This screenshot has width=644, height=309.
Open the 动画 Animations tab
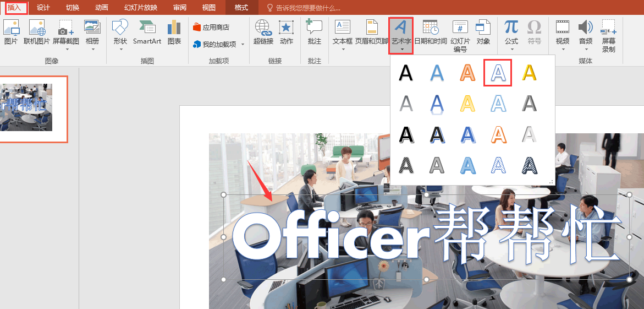(x=101, y=7)
